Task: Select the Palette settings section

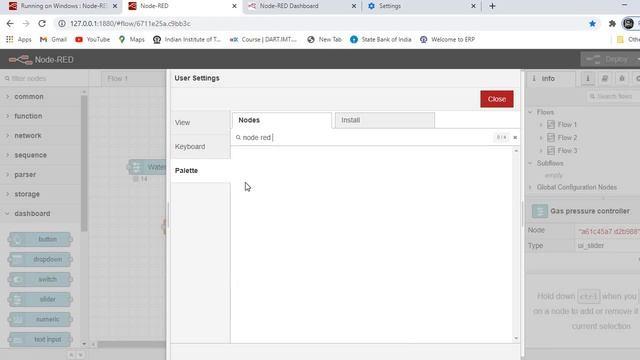Action: (x=200, y=171)
